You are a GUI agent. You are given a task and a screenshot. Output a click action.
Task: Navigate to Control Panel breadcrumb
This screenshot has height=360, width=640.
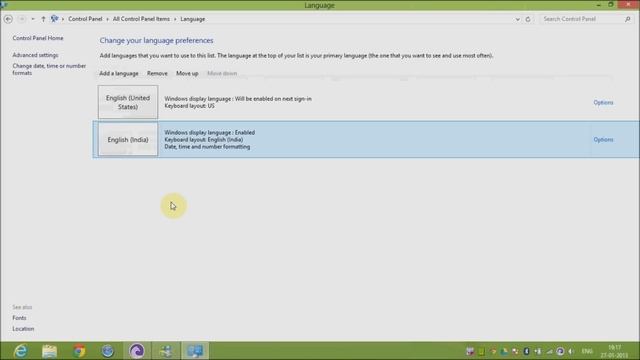point(85,19)
